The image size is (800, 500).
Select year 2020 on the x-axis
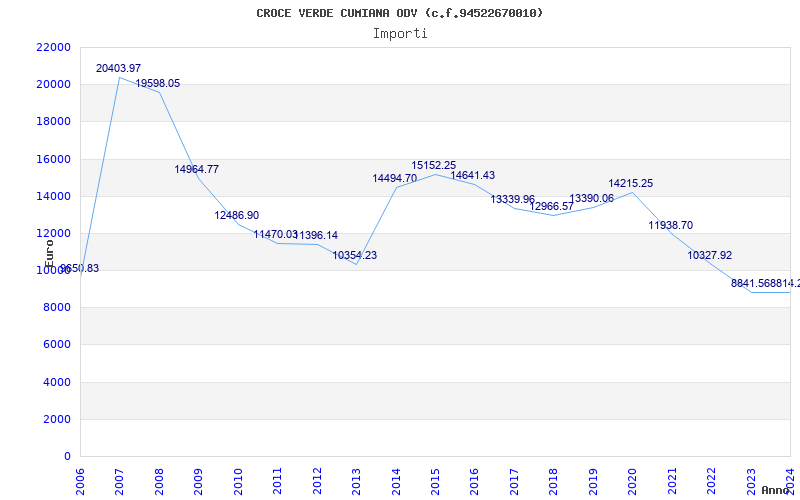tap(632, 481)
